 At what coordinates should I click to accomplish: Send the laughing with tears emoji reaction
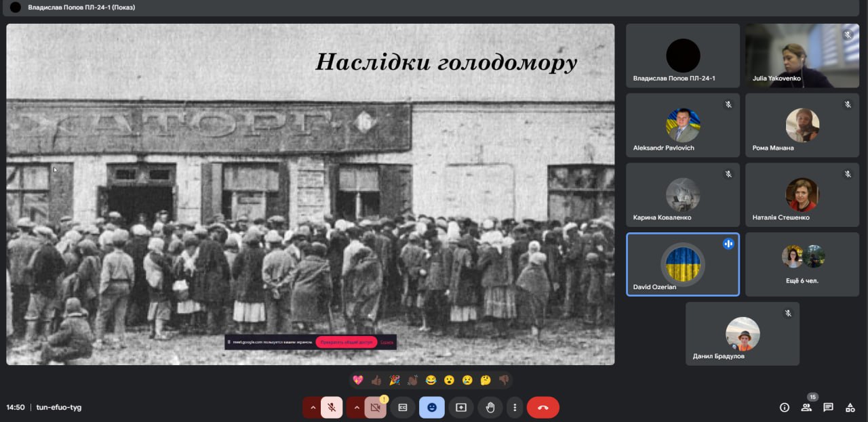(431, 380)
